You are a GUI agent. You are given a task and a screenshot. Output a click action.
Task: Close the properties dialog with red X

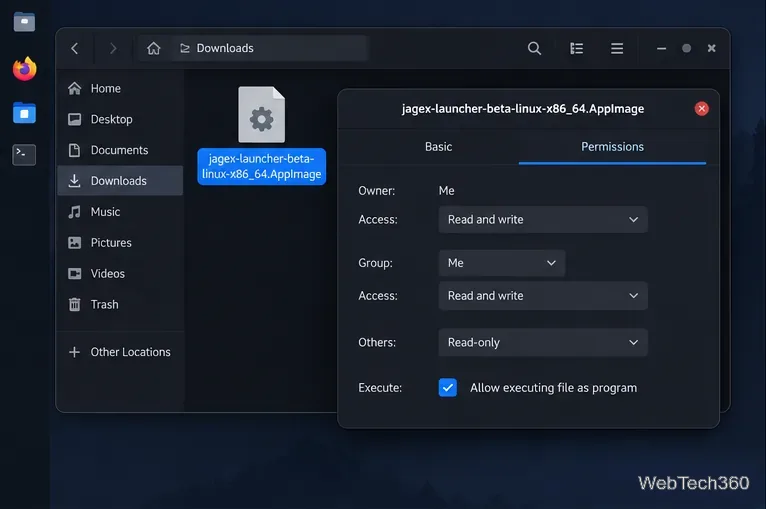(x=702, y=108)
